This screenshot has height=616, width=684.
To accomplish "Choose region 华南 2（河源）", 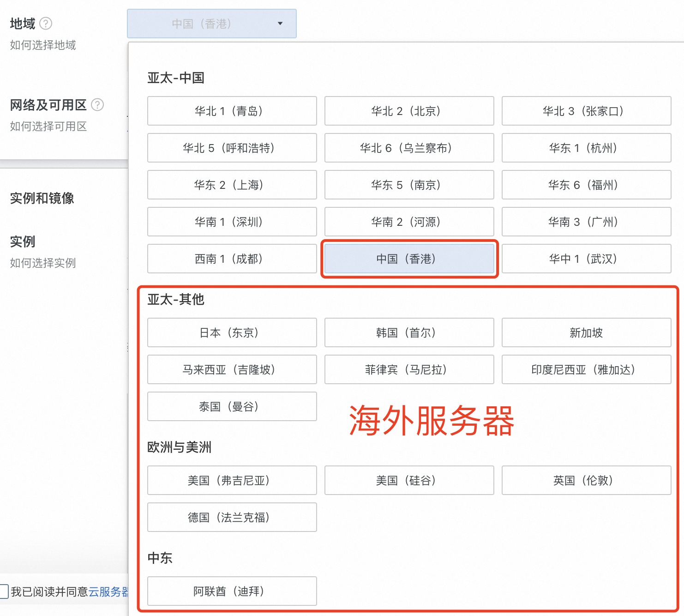I will coord(409,222).
